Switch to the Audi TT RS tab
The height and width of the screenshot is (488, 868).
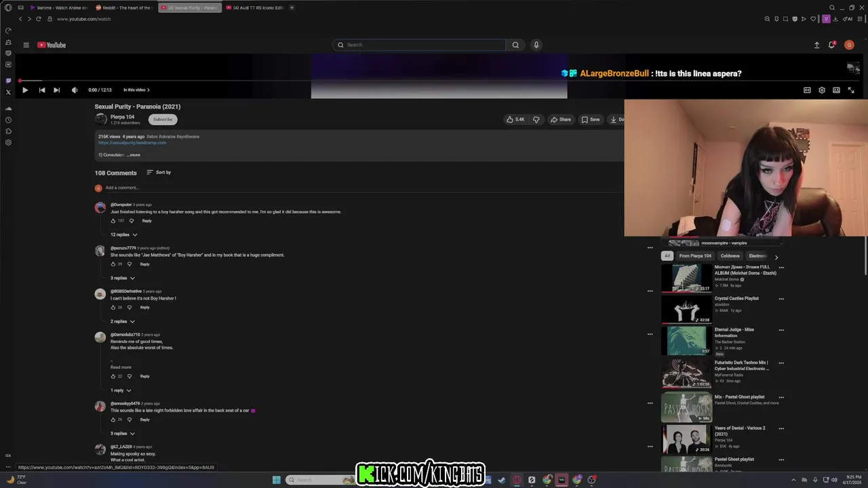click(254, 7)
